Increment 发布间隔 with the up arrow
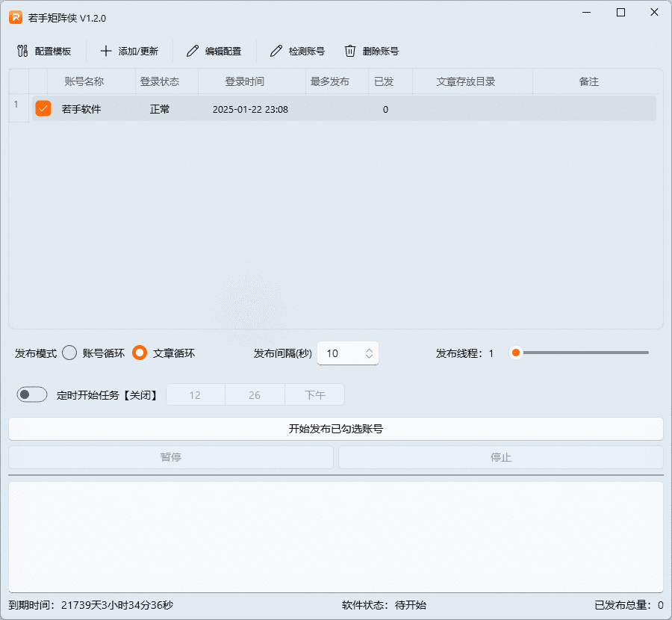The image size is (672, 620). (369, 348)
